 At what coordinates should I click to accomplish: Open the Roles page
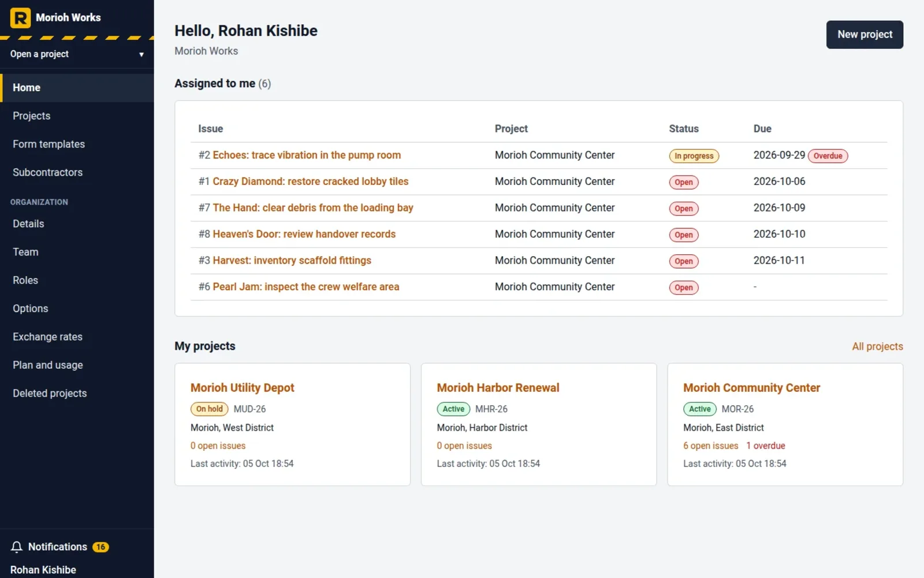click(77, 280)
